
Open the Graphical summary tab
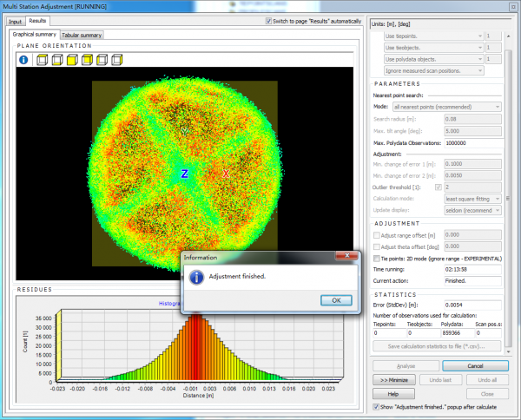point(35,34)
